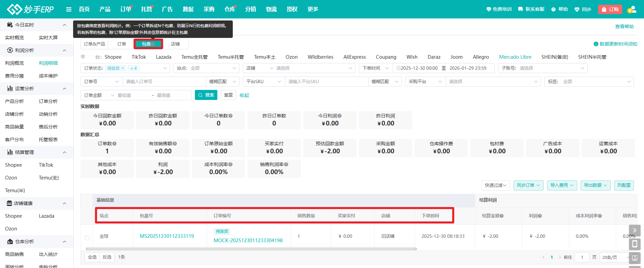
Task: Click the 联系客服 chat icon
Action: pyautogui.click(x=521, y=9)
